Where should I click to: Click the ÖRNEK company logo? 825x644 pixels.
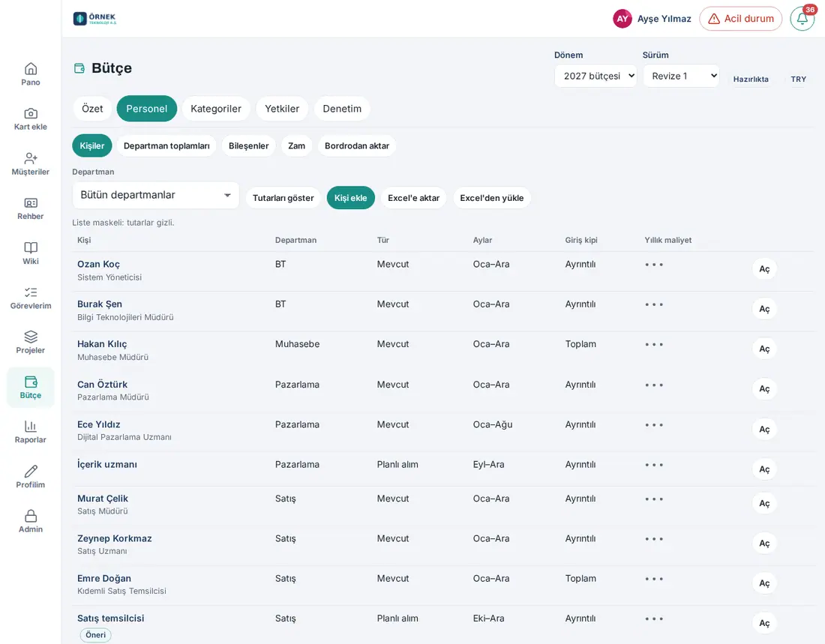pos(94,19)
